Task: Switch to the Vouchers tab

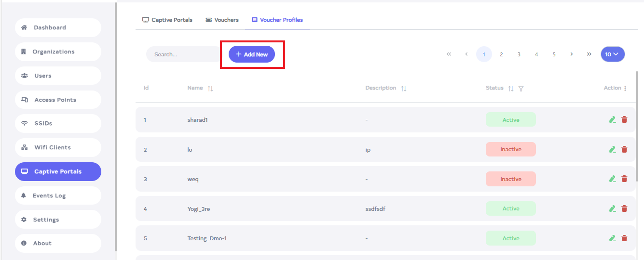Action: (x=222, y=20)
